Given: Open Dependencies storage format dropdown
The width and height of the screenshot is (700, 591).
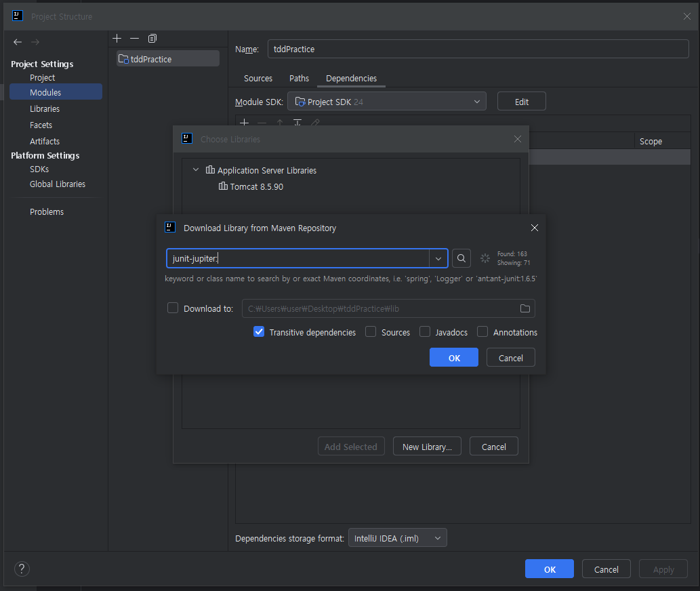Looking at the screenshot, I should click(x=397, y=538).
